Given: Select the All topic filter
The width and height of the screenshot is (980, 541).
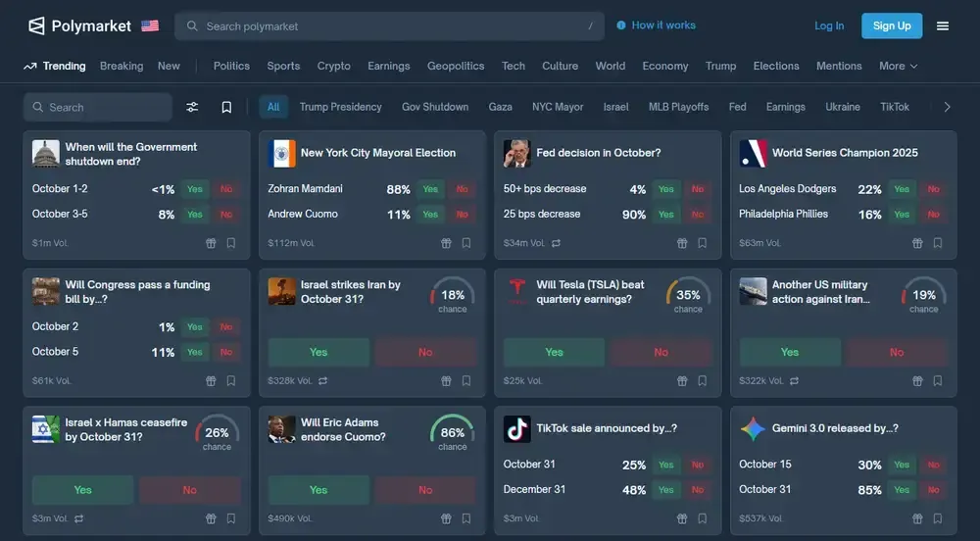Looking at the screenshot, I should click(x=273, y=107).
